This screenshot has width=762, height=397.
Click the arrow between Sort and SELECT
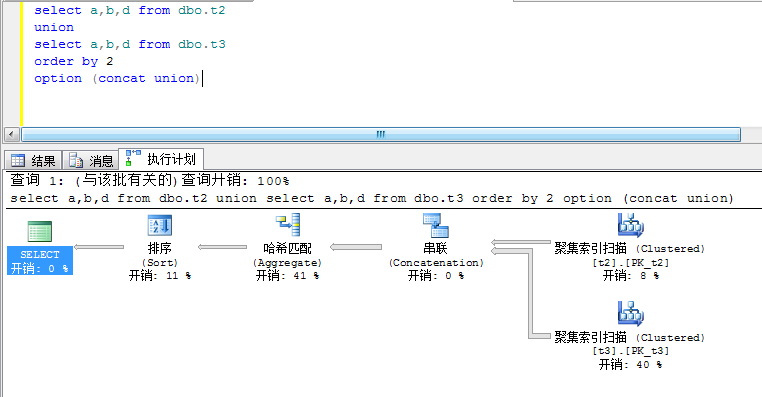pyautogui.click(x=99, y=247)
